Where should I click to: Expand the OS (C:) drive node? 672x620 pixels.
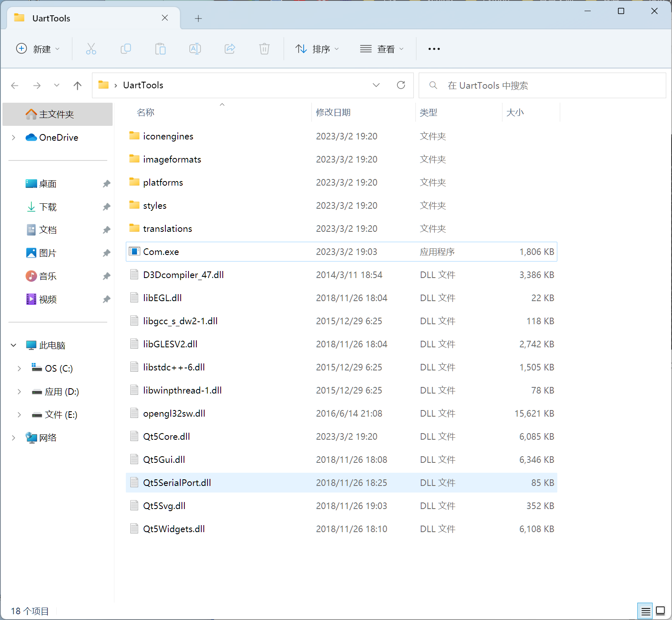tap(19, 368)
